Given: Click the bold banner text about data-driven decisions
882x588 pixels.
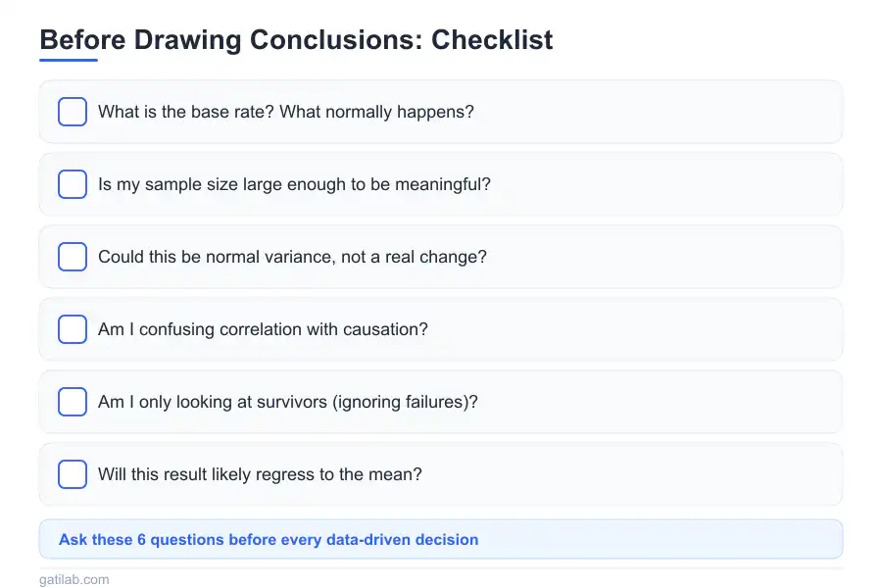Looking at the screenshot, I should tap(268, 539).
